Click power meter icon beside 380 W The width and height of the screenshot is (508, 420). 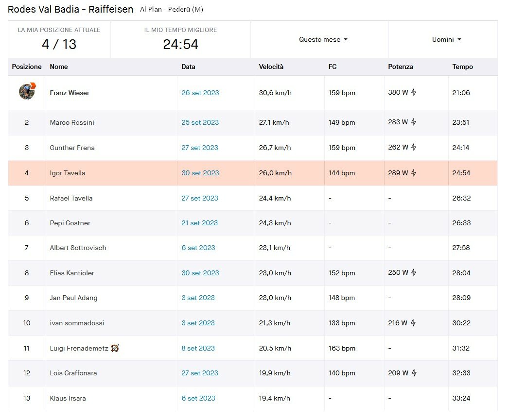click(x=414, y=92)
